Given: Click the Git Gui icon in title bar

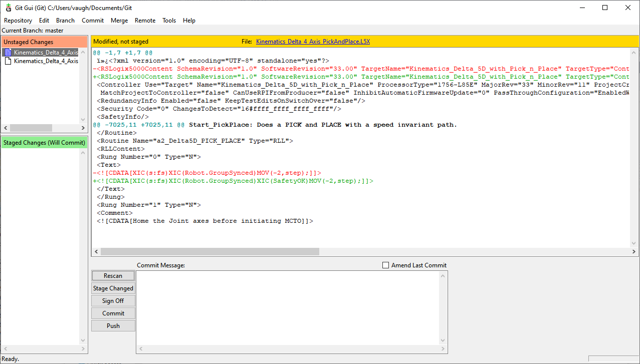Looking at the screenshot, I should [9, 8].
